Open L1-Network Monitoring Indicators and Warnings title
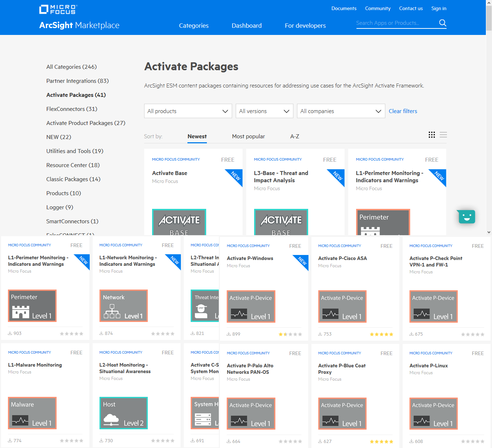 coord(128,261)
